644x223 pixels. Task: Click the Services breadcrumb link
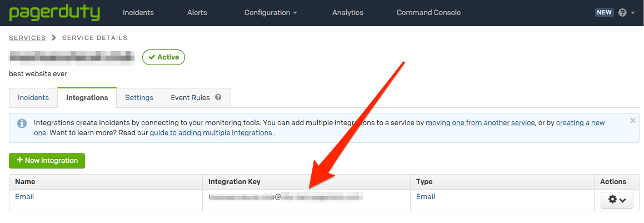point(27,38)
